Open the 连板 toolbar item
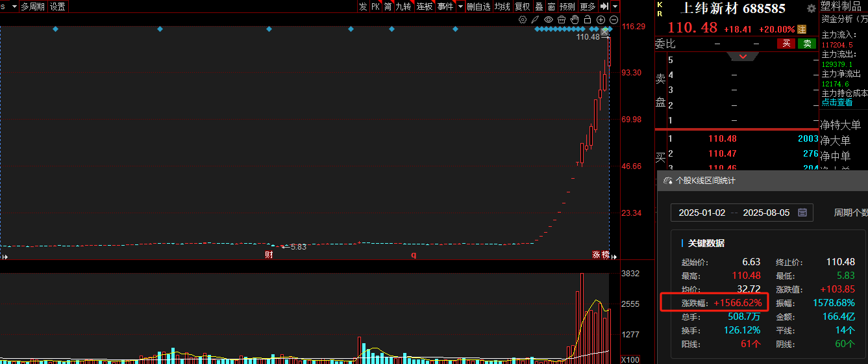 pos(425,6)
